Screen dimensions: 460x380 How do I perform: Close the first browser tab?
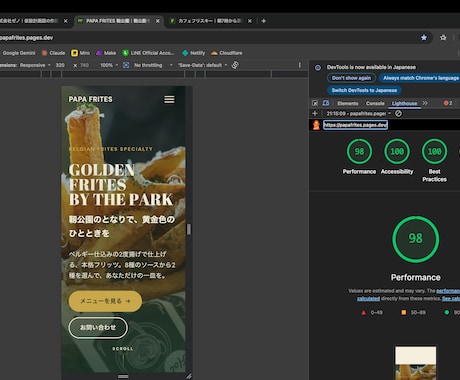(66, 21)
